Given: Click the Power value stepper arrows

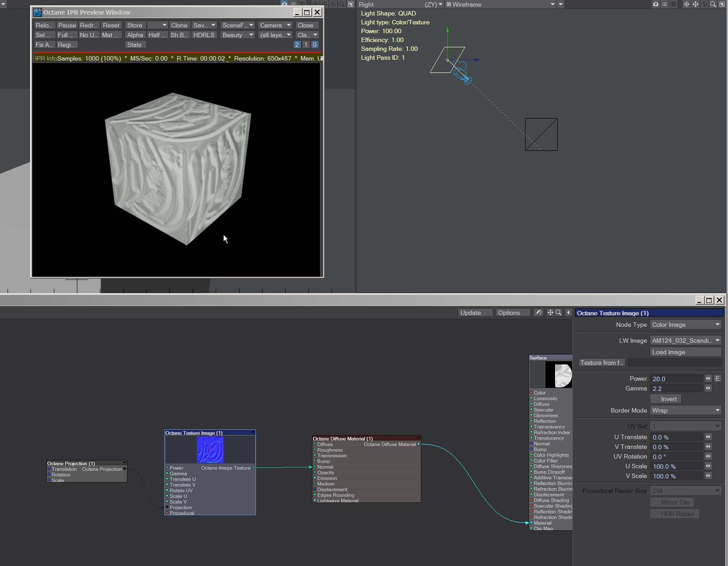Looking at the screenshot, I should click(708, 379).
